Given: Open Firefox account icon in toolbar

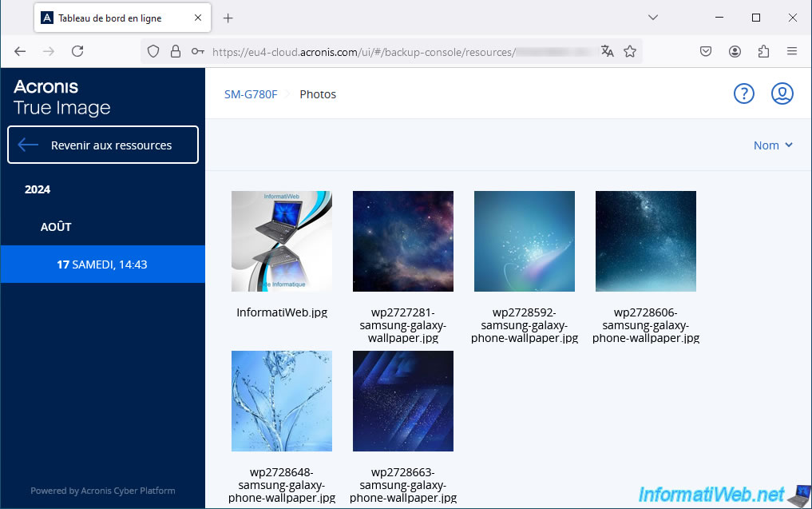Looking at the screenshot, I should 735,51.
